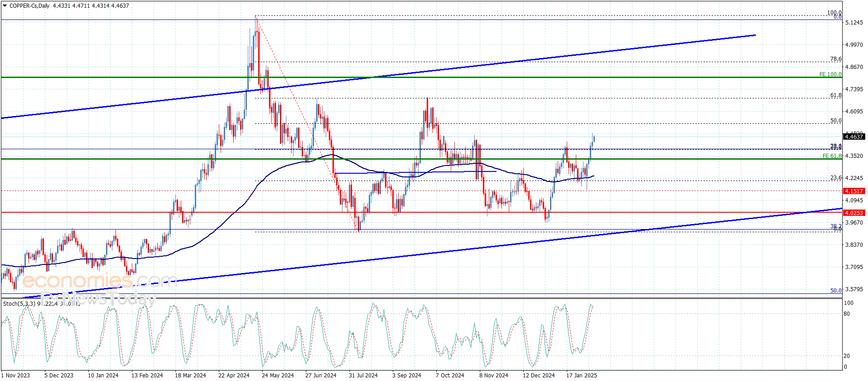Select the red price tag 4.1517
Image resolution: width=868 pixels, height=381 pixels.
click(x=854, y=191)
